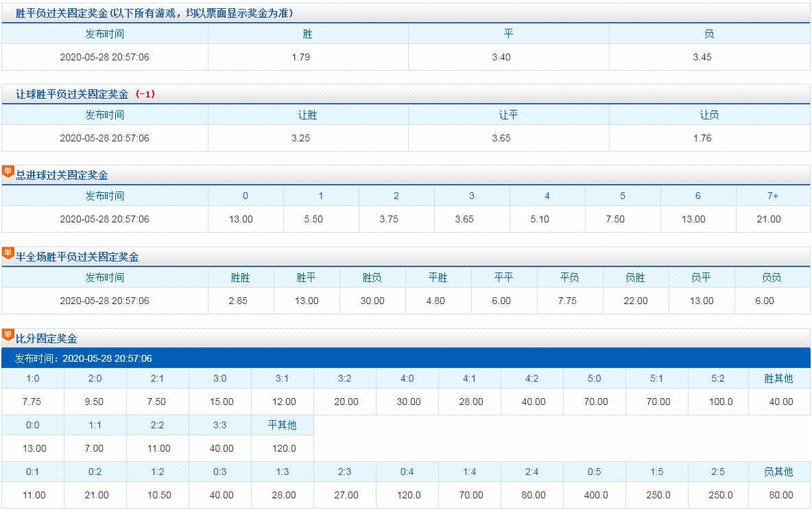812x510 pixels.
Task: Click the 胜其他 header cell
Action: 779,378
